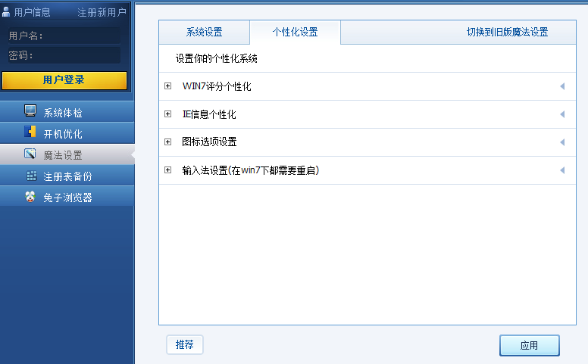Click the arrow at right of WIN7评分个性化
The height and width of the screenshot is (364, 588).
pyautogui.click(x=562, y=86)
